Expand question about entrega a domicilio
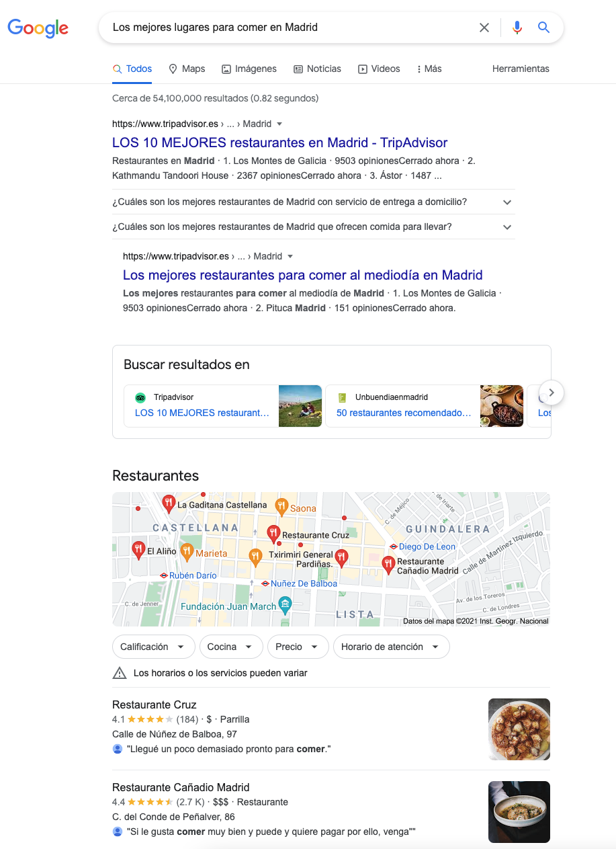The width and height of the screenshot is (616, 849). [314, 202]
